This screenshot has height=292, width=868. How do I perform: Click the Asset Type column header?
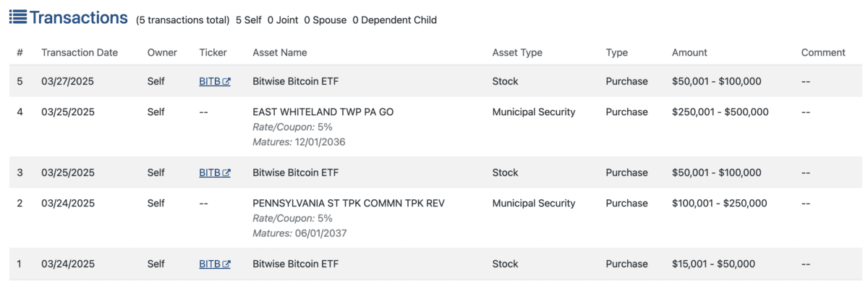pyautogui.click(x=517, y=53)
